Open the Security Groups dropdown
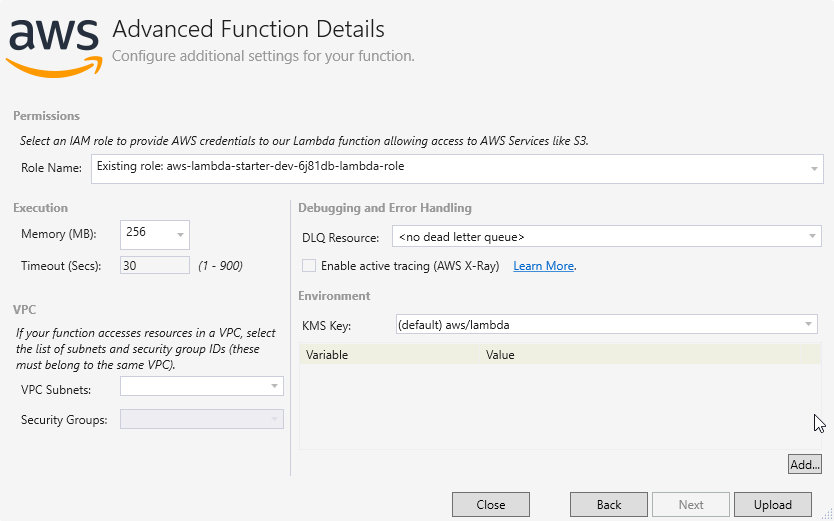 click(202, 419)
